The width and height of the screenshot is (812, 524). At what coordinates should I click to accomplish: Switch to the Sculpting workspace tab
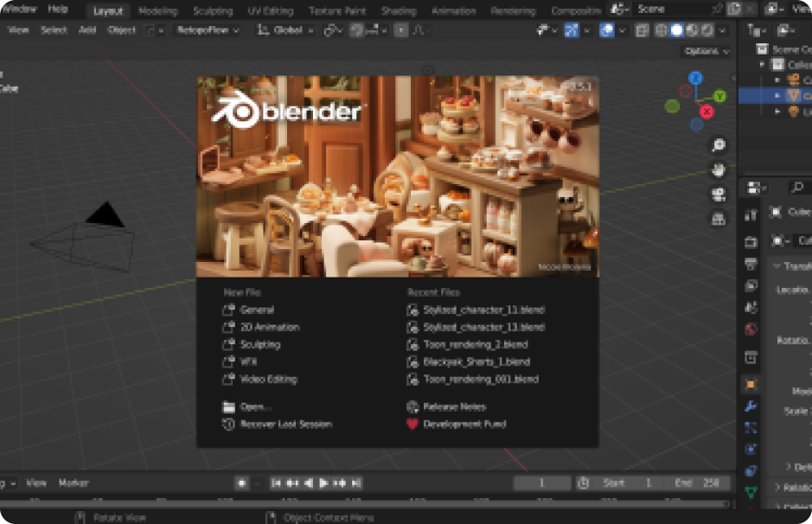(x=213, y=11)
